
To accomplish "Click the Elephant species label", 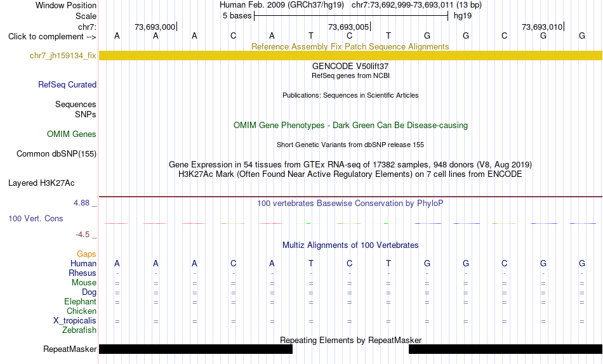I will point(80,301).
